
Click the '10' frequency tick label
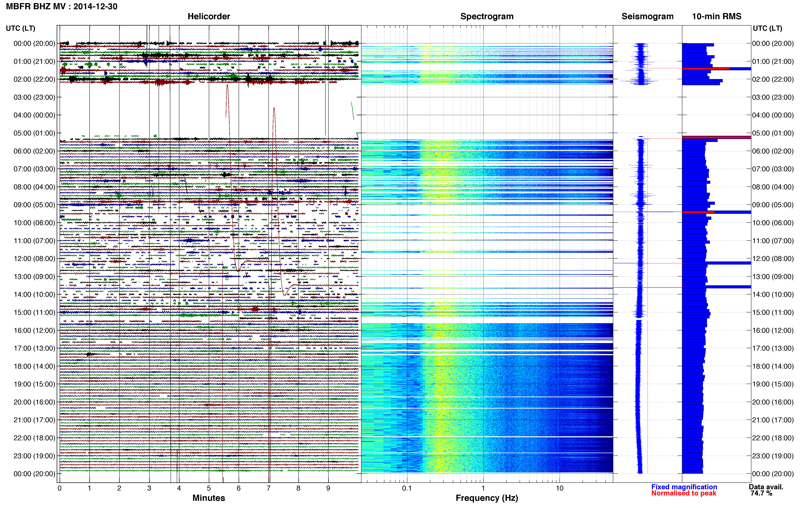pos(559,488)
